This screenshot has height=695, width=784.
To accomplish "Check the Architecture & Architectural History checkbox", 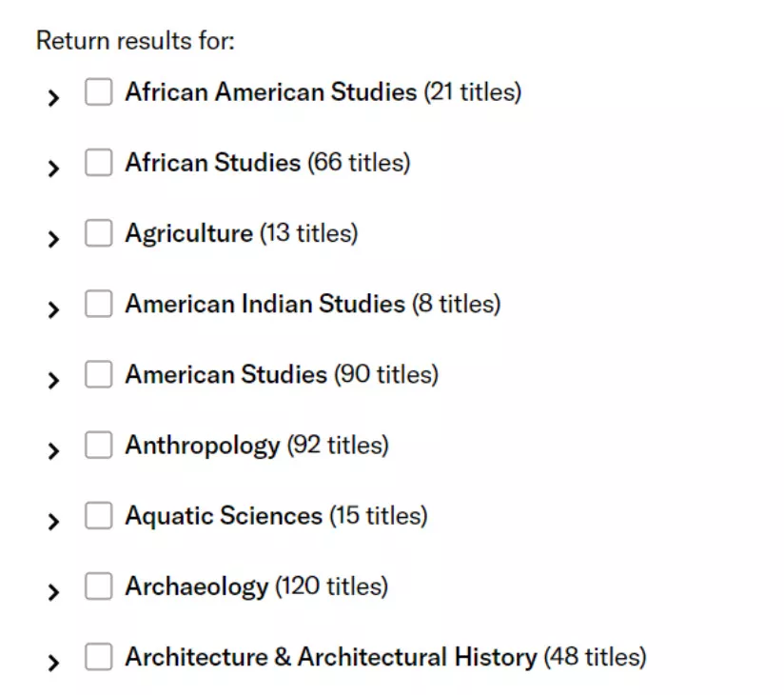I will pyautogui.click(x=99, y=657).
